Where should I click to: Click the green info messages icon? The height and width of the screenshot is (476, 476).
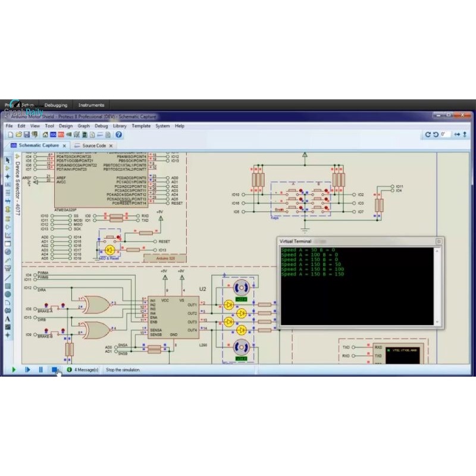point(69,369)
